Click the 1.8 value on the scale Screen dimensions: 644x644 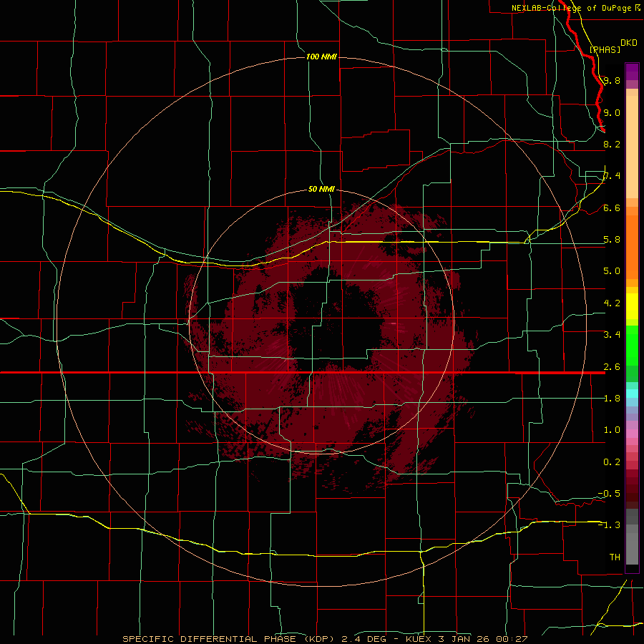pyautogui.click(x=612, y=398)
